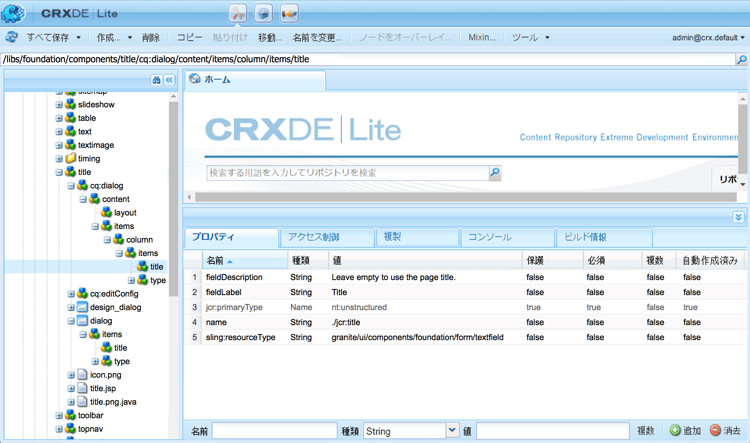Select the title.png.java tree item
Image resolution: width=750 pixels, height=443 pixels.
(x=113, y=402)
